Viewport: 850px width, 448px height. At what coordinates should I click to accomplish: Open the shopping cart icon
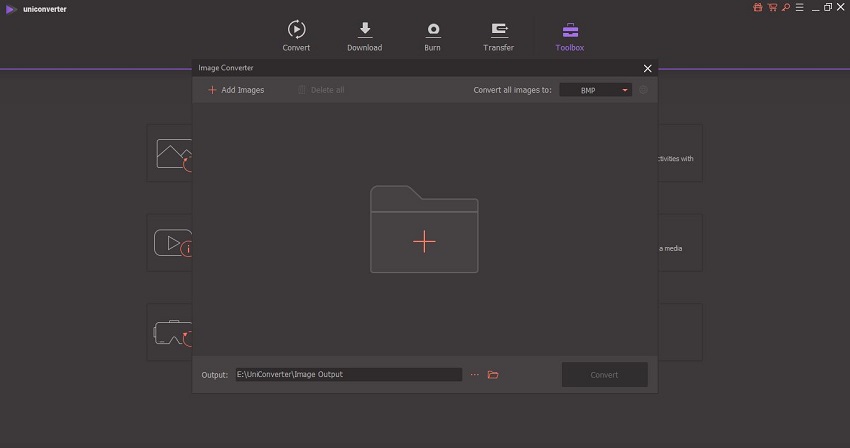point(770,7)
